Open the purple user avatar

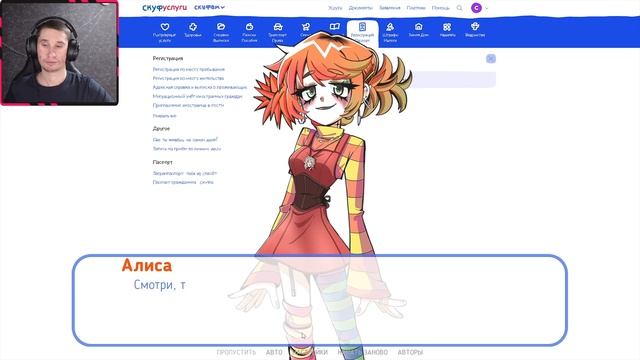click(476, 8)
